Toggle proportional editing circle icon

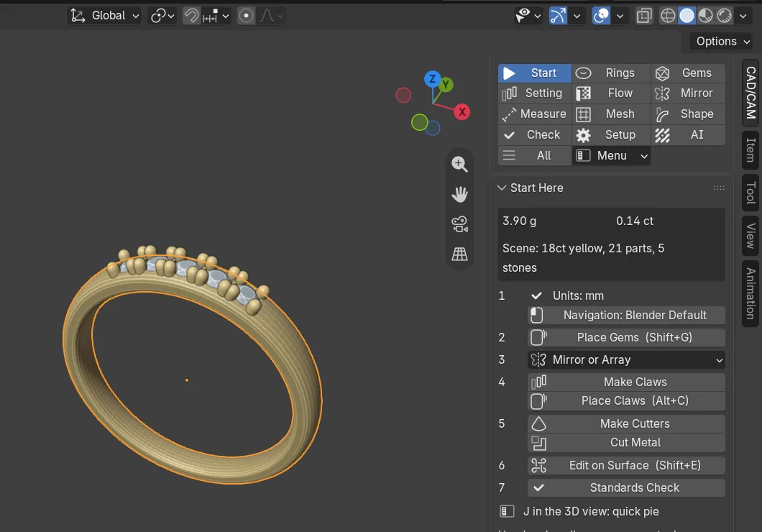pyautogui.click(x=247, y=16)
